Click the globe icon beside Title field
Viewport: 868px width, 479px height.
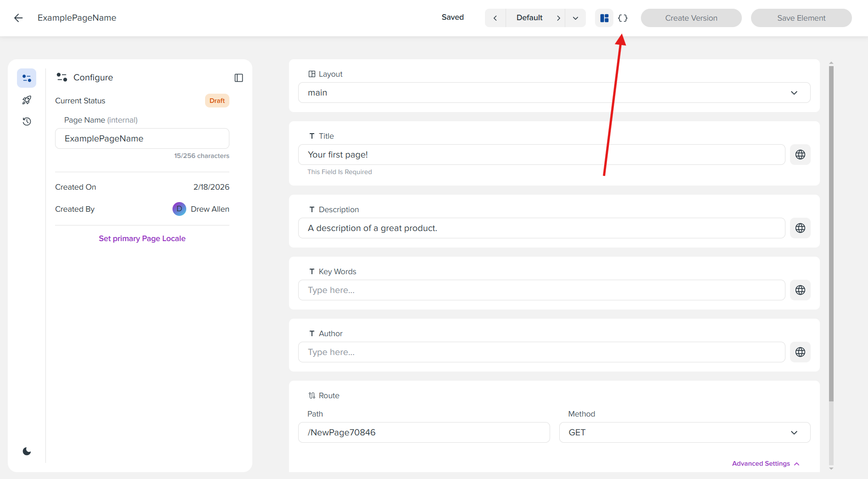click(x=800, y=154)
